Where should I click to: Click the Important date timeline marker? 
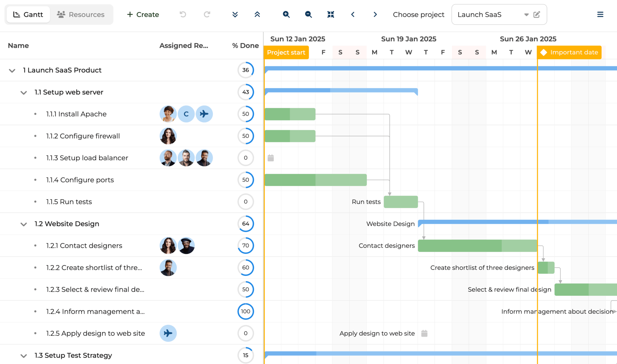click(x=569, y=52)
